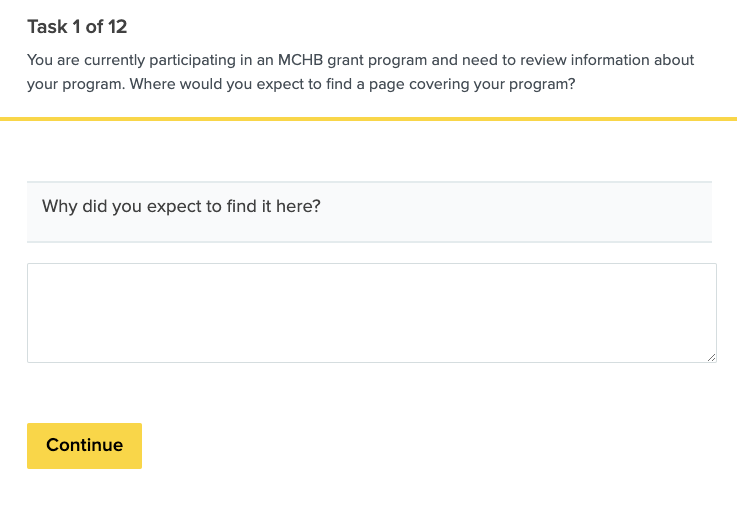Viewport: 737px width, 509px height.
Task: Click the number "12" in the heading
Action: pos(115,26)
